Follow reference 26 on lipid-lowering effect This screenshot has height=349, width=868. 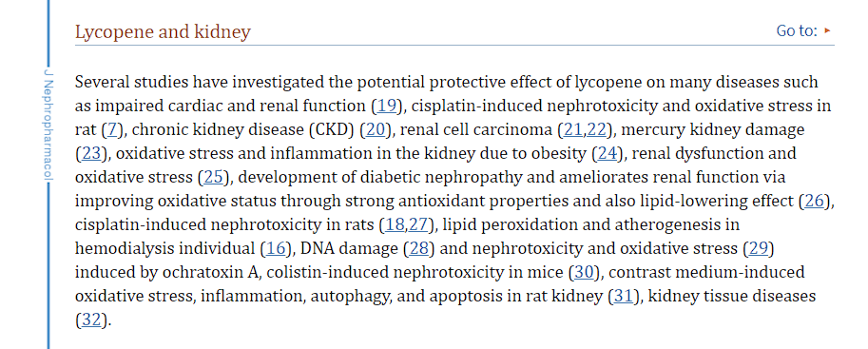(x=815, y=201)
